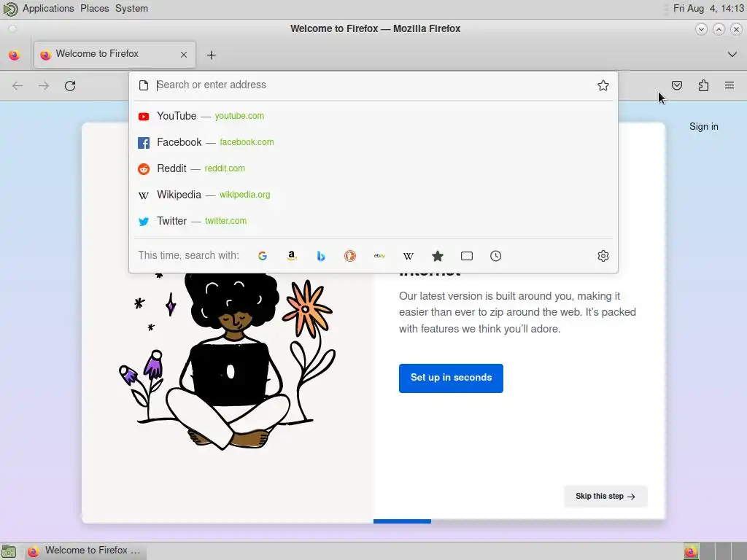747x560 pixels.
Task: Close the Welcome to Firefox tab
Action: click(184, 55)
